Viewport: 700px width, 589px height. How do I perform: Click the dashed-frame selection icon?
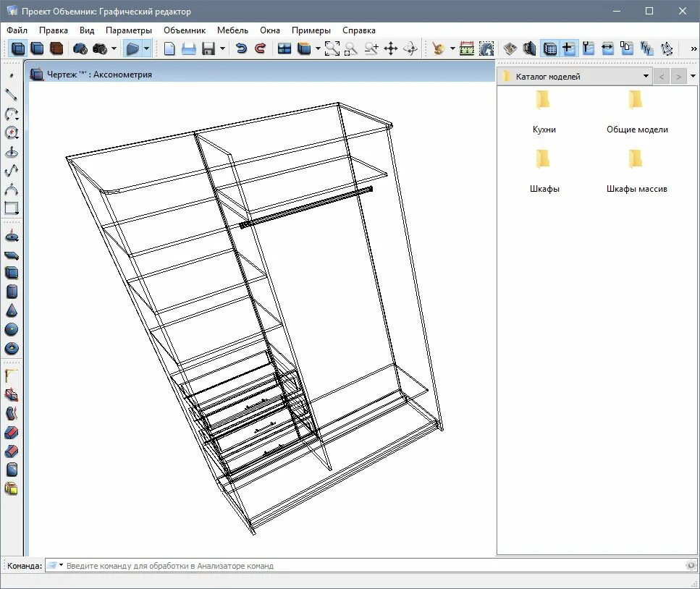(486, 48)
